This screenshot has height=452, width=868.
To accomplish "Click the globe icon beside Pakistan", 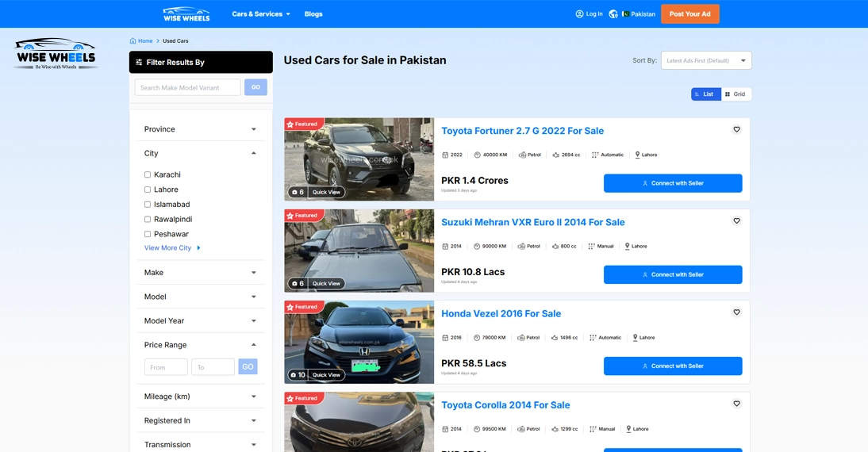I will (613, 13).
